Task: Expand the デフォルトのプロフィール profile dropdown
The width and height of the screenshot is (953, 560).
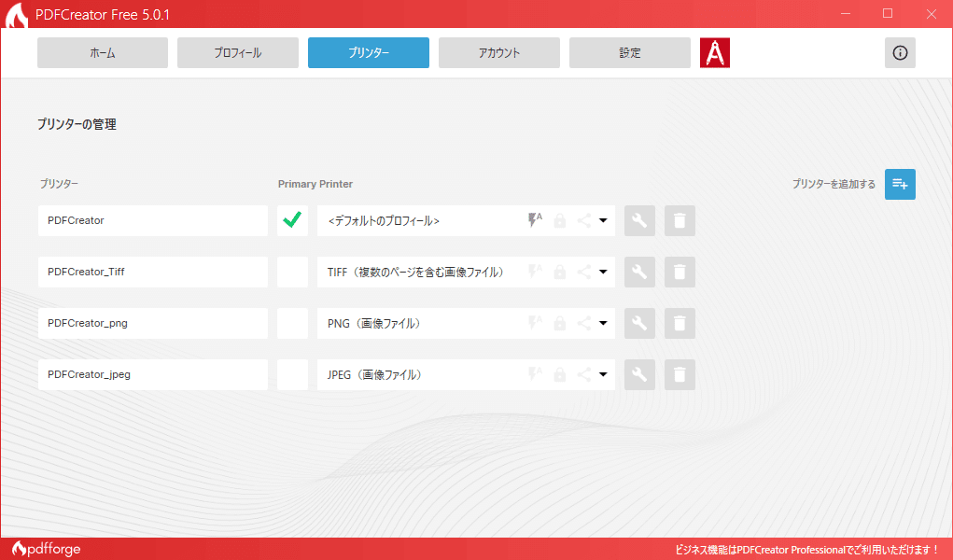Action: (603, 220)
